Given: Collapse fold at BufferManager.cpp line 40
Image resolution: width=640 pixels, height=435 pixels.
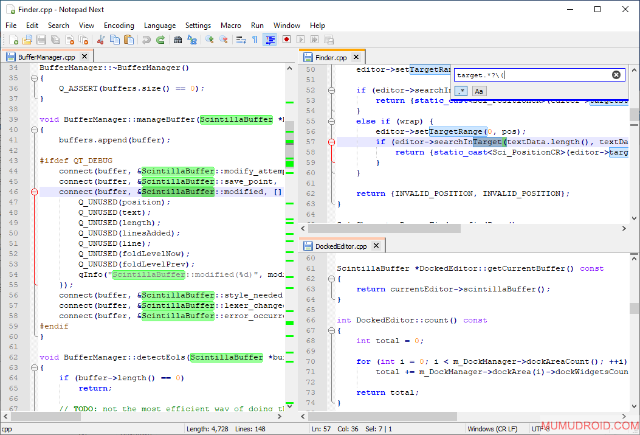Looking at the screenshot, I should pyautogui.click(x=35, y=130).
